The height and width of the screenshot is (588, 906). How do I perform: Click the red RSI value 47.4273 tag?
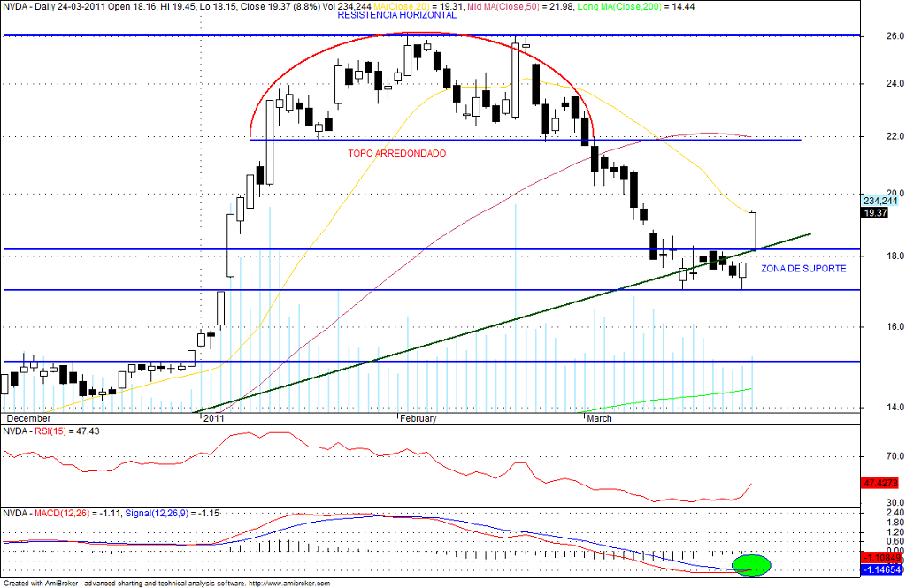(880, 483)
